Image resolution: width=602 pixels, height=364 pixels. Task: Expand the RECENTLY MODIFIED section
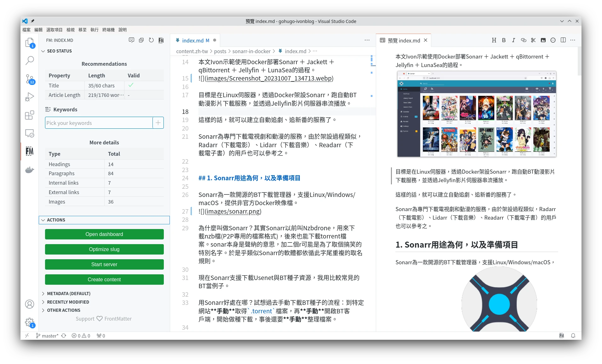68,302
